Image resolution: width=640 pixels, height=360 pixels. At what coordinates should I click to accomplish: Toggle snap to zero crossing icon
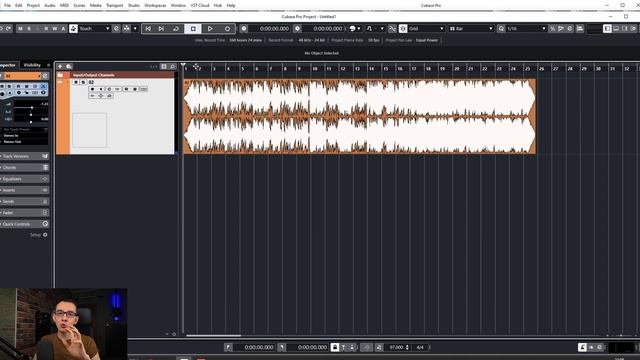coord(392,29)
